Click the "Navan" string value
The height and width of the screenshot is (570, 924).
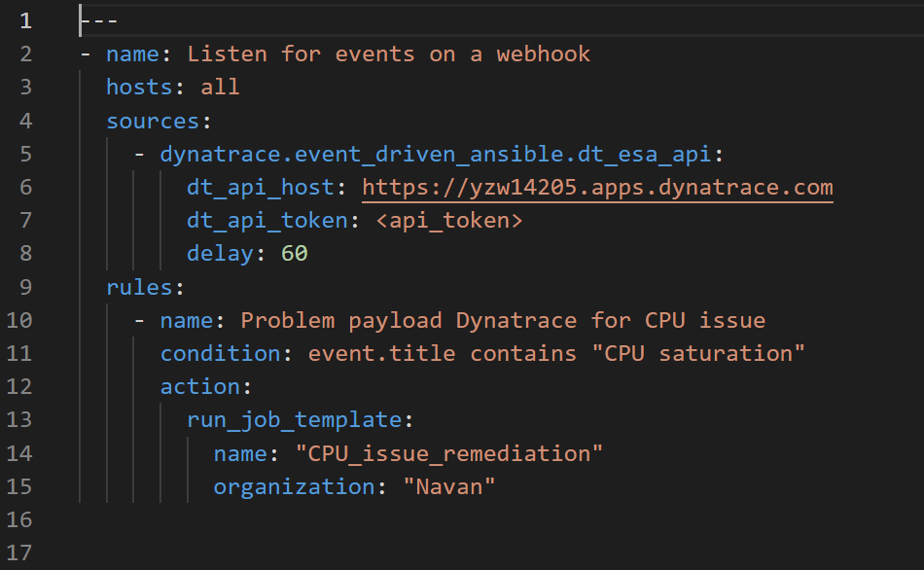pos(449,487)
